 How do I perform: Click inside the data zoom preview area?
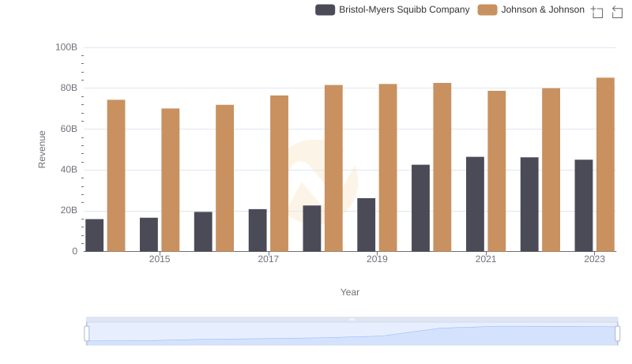(x=352, y=334)
